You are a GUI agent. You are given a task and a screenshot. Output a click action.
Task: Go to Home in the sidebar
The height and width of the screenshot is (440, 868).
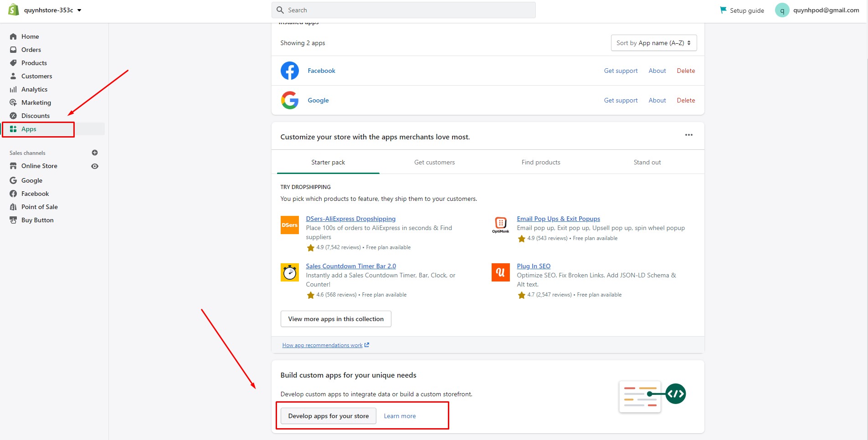click(30, 36)
